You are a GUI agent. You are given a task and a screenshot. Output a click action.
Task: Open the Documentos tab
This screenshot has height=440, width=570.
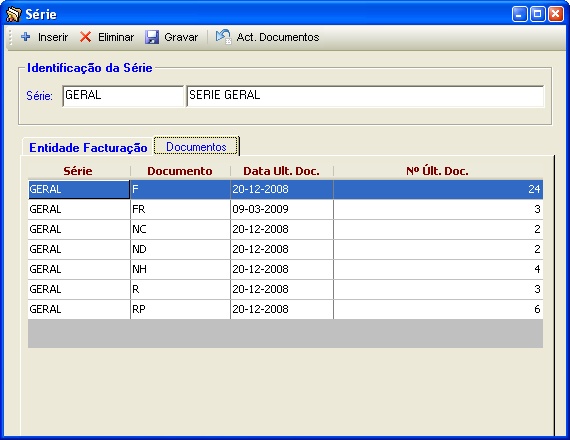click(196, 147)
